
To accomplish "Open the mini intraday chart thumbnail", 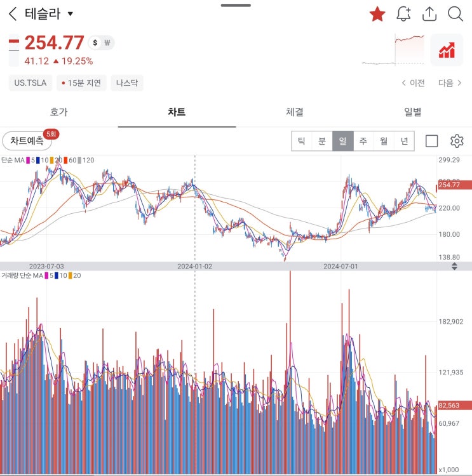I will click(393, 50).
